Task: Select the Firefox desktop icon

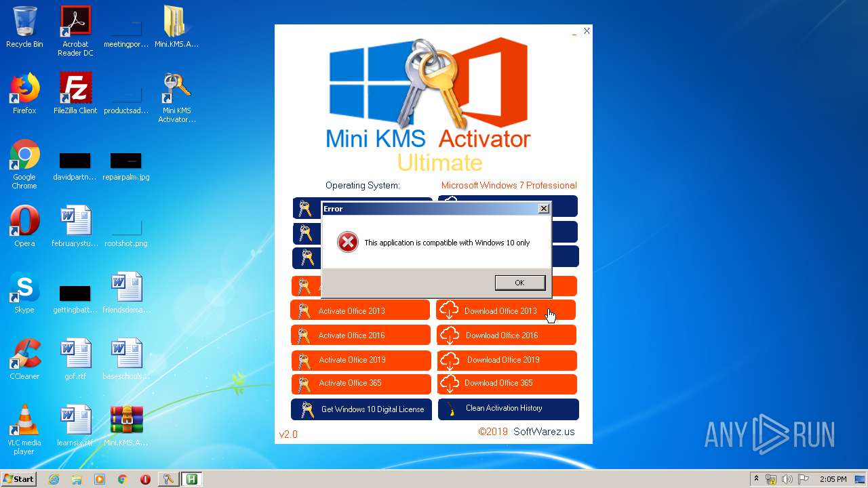Action: point(24,94)
